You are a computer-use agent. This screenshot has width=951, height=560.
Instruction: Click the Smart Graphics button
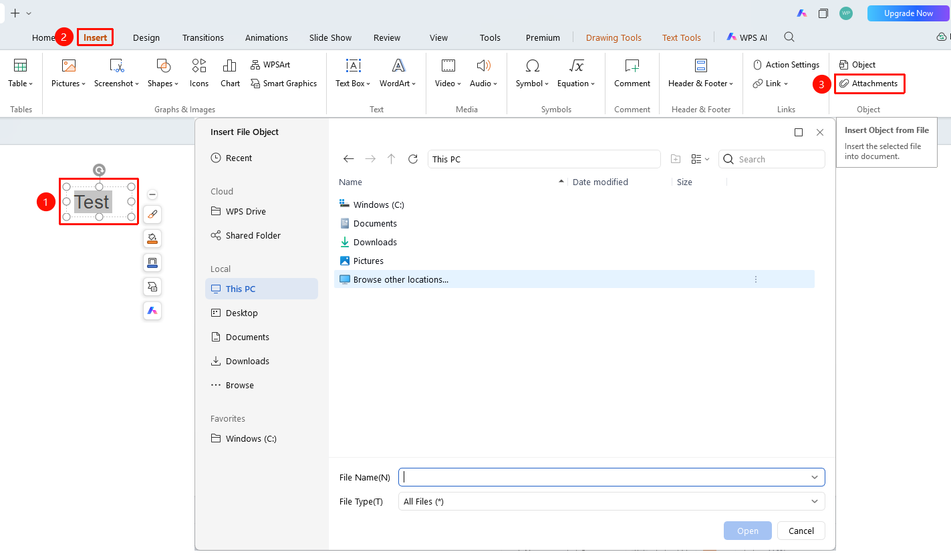283,84
